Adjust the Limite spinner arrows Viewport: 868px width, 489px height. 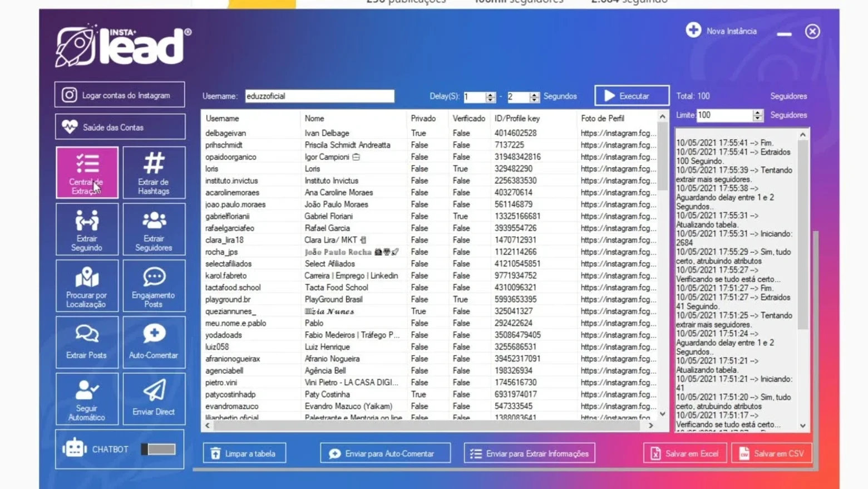(x=757, y=115)
